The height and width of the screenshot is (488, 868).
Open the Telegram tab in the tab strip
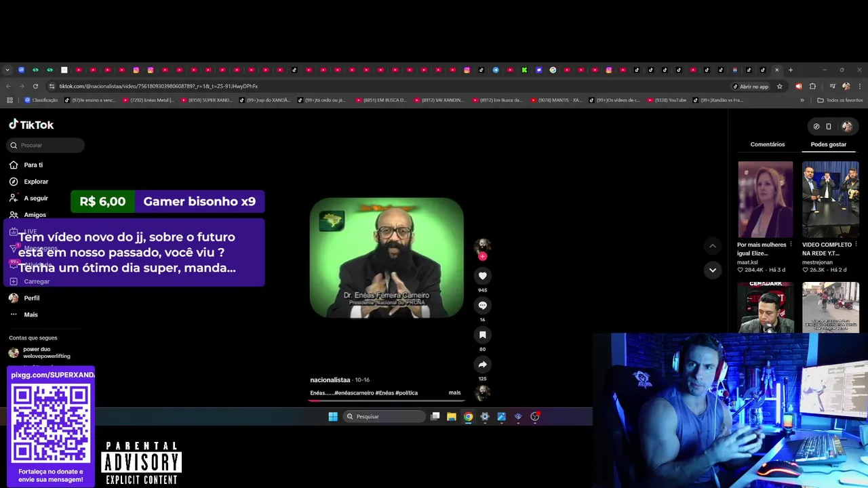tap(496, 70)
